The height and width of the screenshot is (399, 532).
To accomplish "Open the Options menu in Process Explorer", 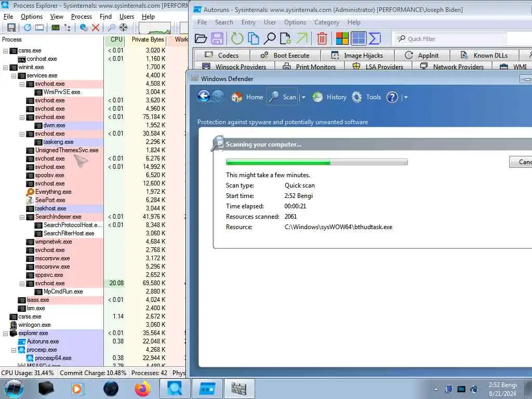I will 32,17.
